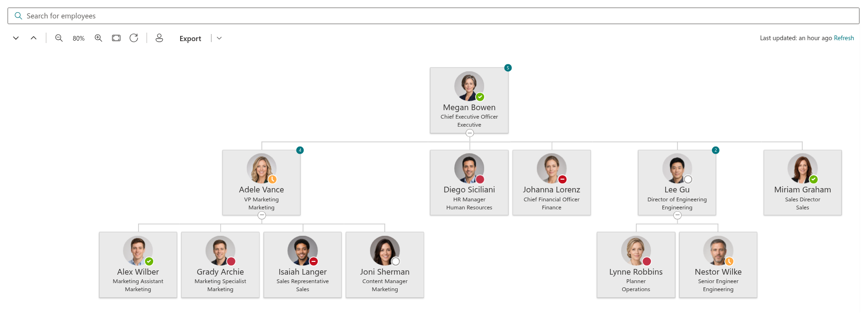Select the Adele Vance name text

pos(261,190)
